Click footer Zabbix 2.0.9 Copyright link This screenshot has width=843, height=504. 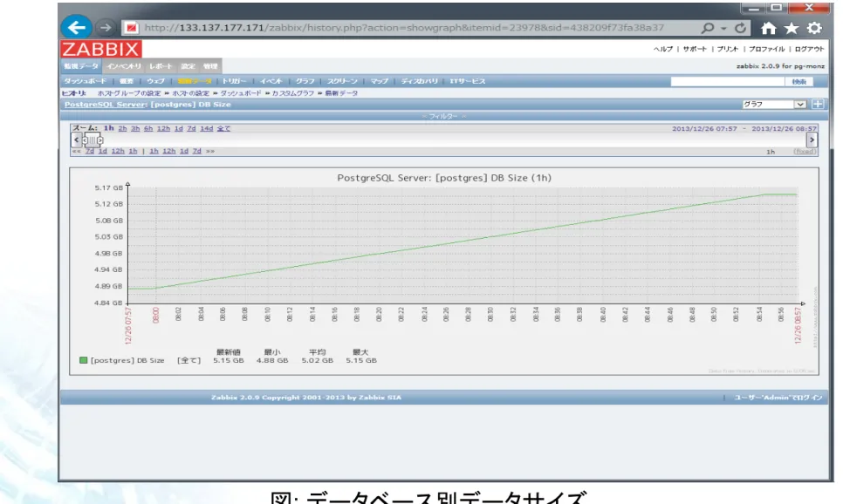tap(306, 398)
